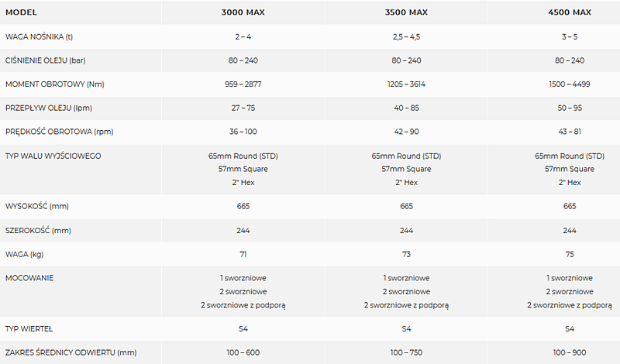Click the 3500 MAX column header
This screenshot has height=364, width=620.
(406, 13)
